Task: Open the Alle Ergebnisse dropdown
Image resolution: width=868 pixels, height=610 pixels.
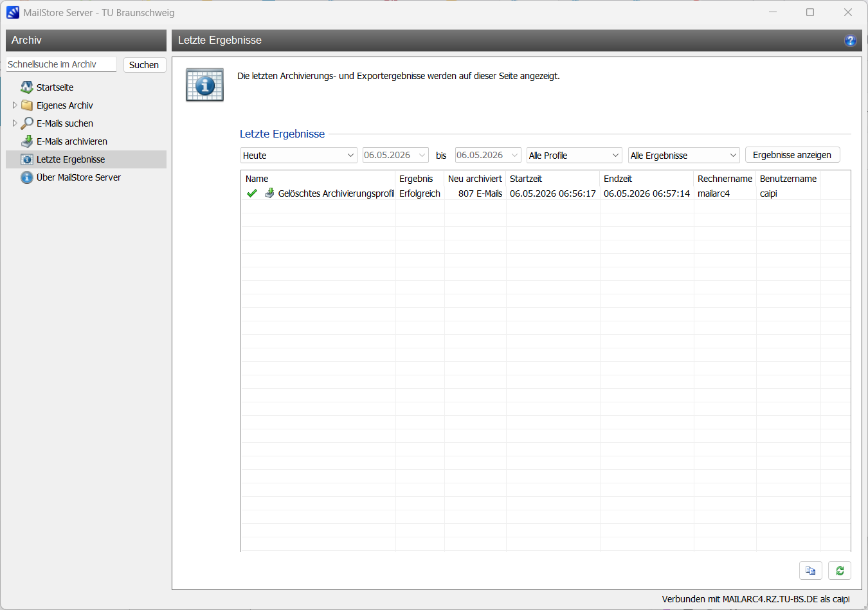Action: (x=684, y=156)
